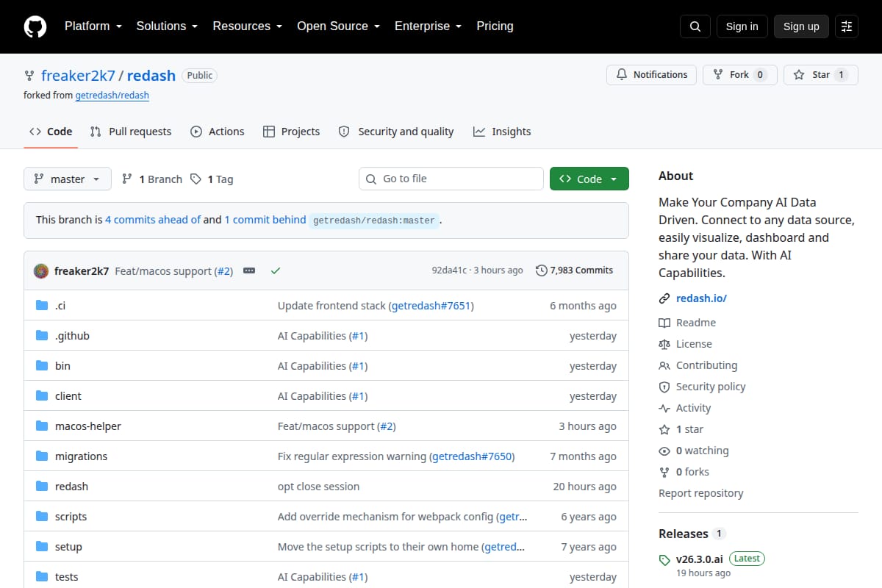Open the appearance settings sliders icon
Screen dimensions: 882x588
click(847, 26)
